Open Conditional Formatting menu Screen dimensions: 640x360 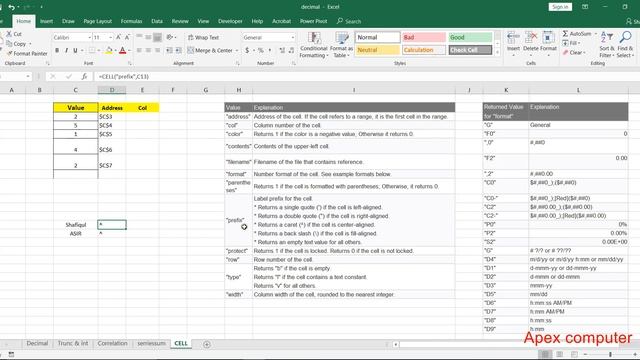[313, 45]
